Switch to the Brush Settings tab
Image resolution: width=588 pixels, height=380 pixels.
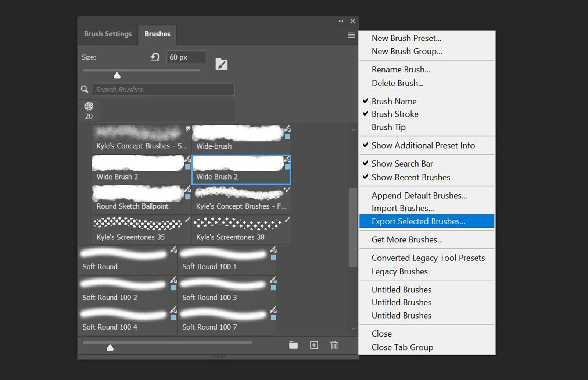108,34
